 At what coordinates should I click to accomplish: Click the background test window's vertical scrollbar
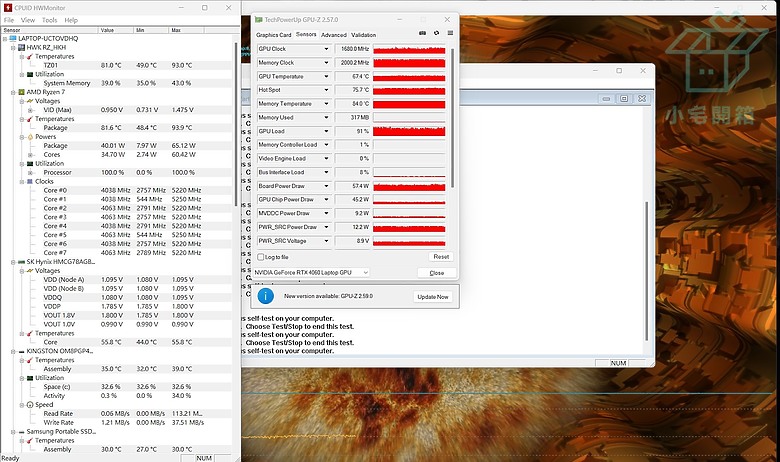(647, 271)
